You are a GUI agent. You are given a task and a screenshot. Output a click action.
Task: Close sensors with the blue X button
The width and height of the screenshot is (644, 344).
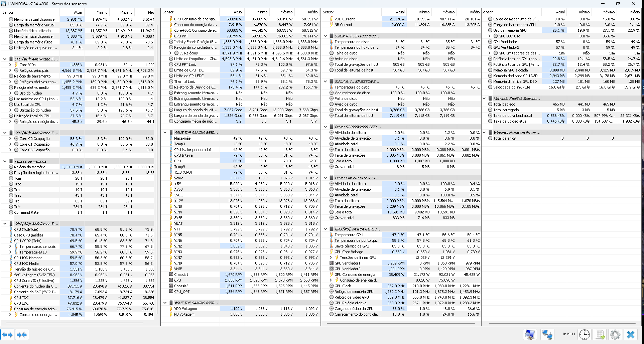point(631,334)
